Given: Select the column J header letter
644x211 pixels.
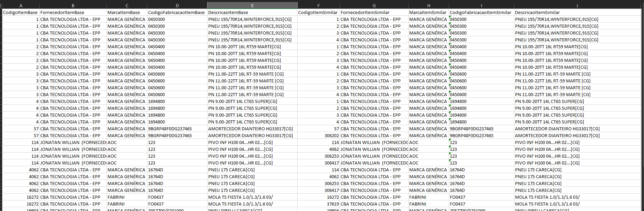Looking at the screenshot, I should click(x=577, y=5).
